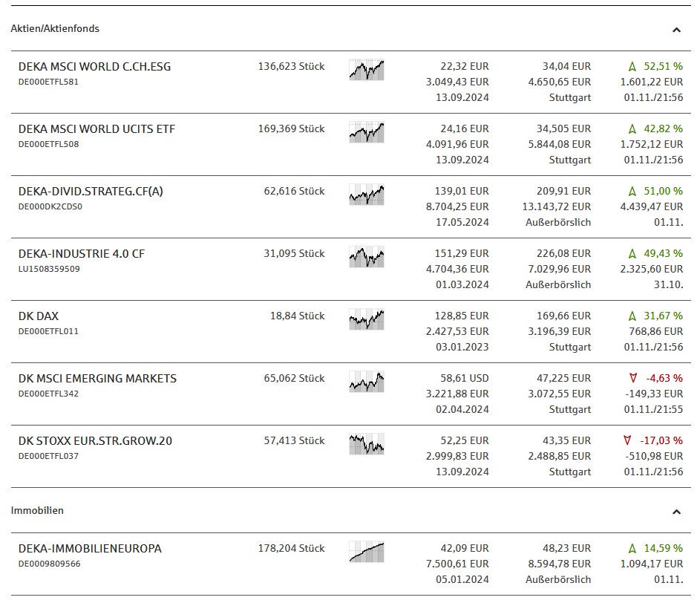Image resolution: width=700 pixels, height=603 pixels.
Task: Click the red down arrow beside -17,03 %
Action: coord(628,441)
